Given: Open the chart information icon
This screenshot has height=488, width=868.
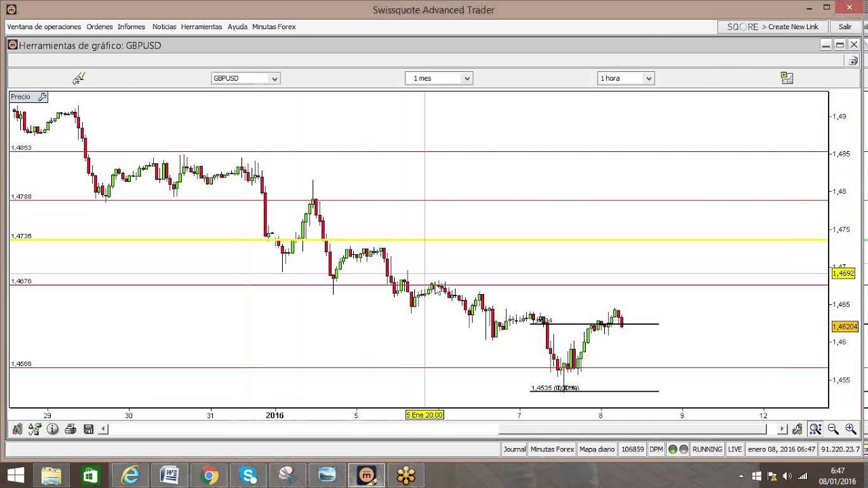Looking at the screenshot, I should pyautogui.click(x=52, y=429).
